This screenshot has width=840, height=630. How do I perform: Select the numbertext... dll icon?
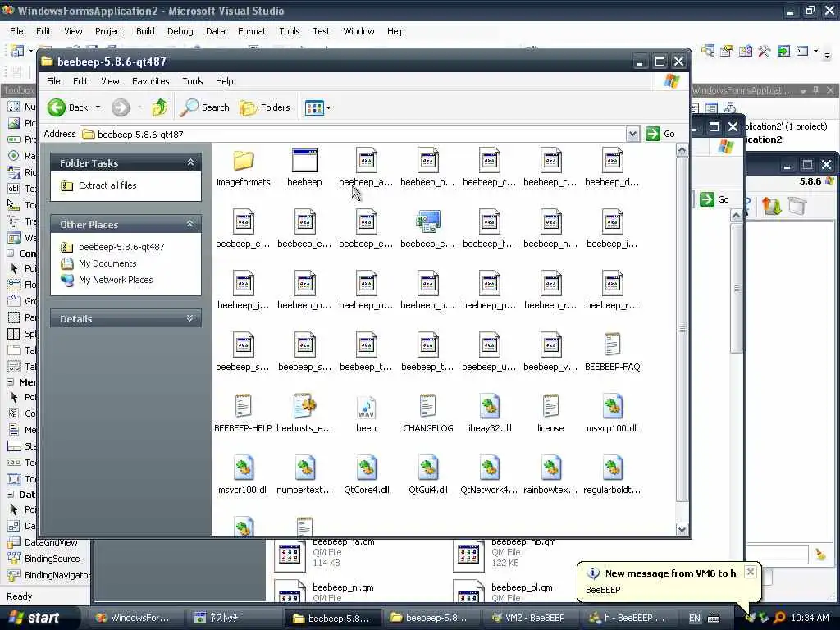pyautogui.click(x=304, y=468)
